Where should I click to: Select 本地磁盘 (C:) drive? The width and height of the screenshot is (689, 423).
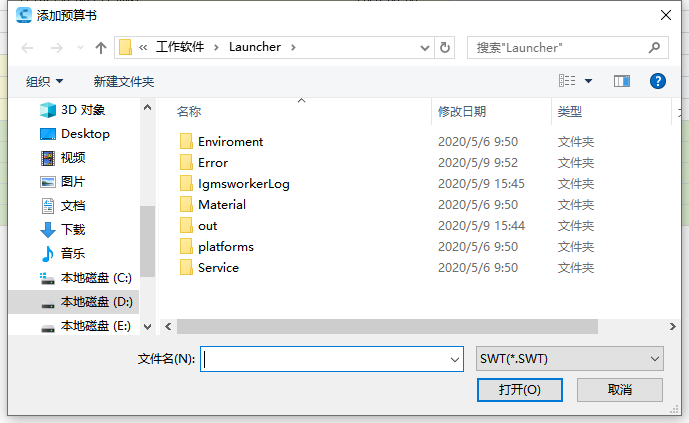(x=86, y=278)
